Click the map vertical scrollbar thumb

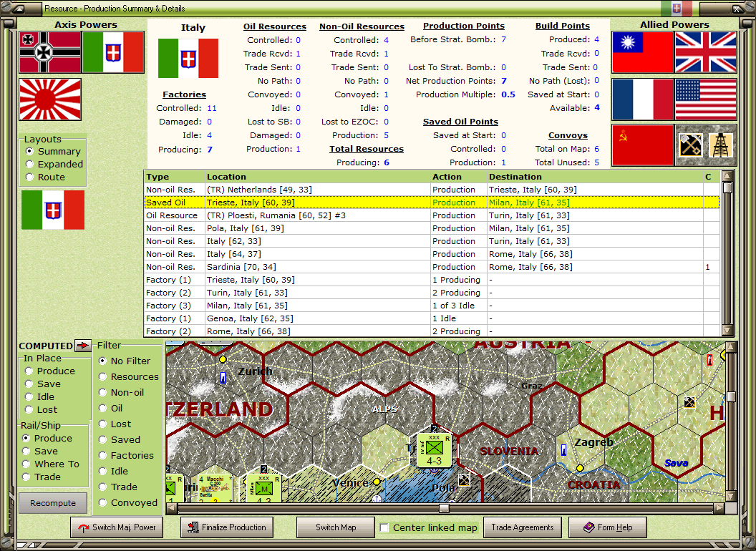tap(731, 396)
